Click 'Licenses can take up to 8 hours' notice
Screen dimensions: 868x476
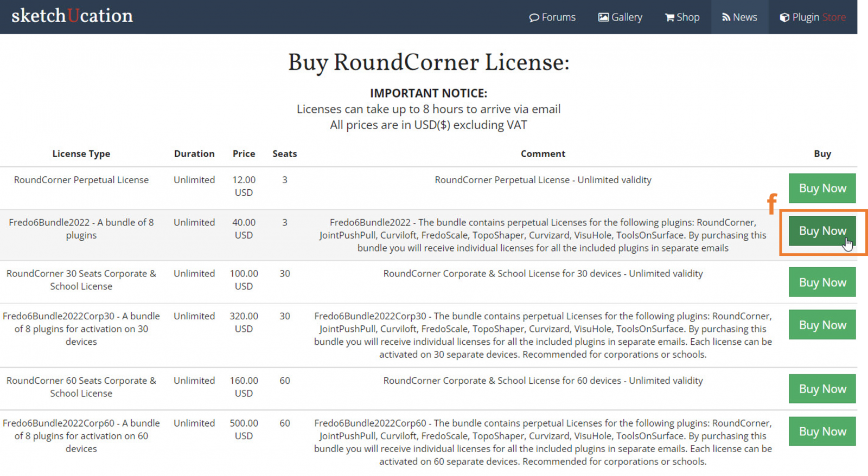pyautogui.click(x=429, y=109)
